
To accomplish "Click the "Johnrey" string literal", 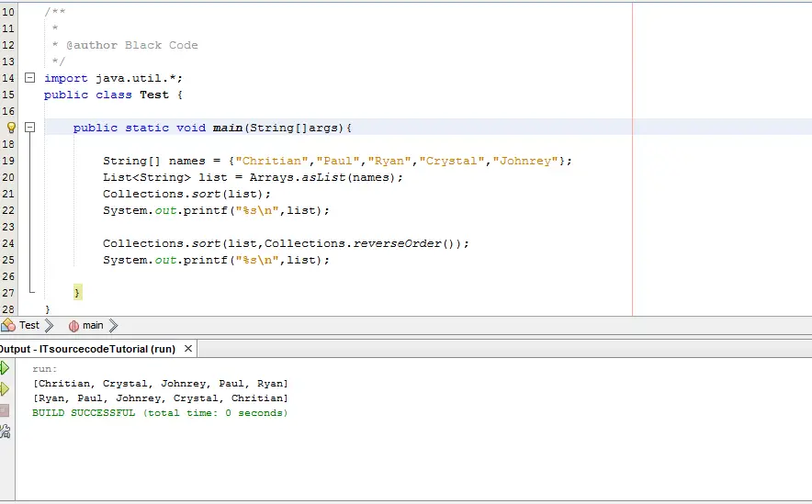I will pos(525,161).
